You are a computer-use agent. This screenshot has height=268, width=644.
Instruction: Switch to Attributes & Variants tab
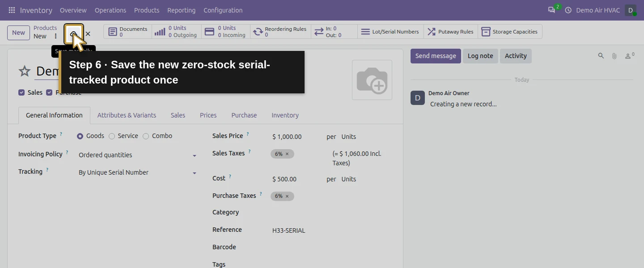[x=127, y=115]
